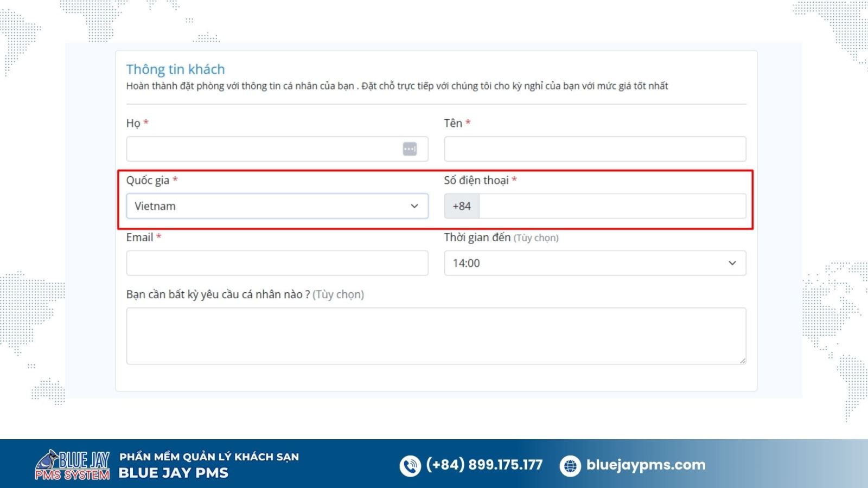Click the 'Phần mềm quản lý khách sạn' footer text
This screenshot has height=488, width=868.
point(209,457)
